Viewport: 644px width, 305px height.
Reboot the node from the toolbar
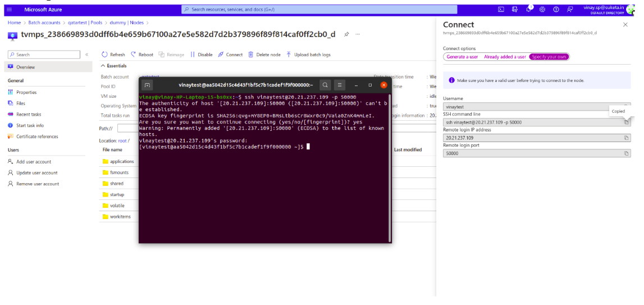click(142, 54)
